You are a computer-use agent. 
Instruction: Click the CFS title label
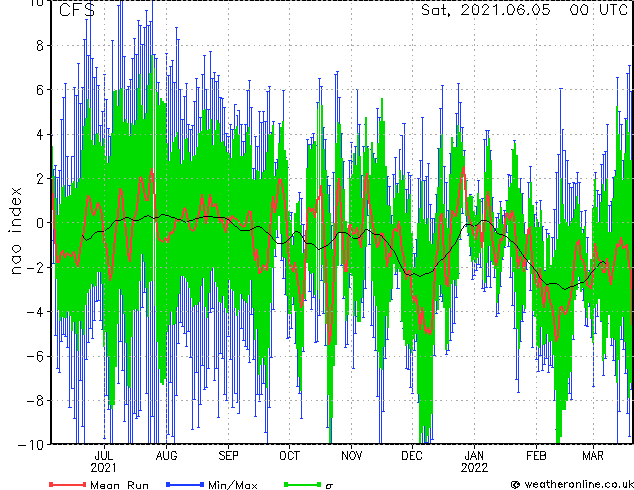[77, 10]
